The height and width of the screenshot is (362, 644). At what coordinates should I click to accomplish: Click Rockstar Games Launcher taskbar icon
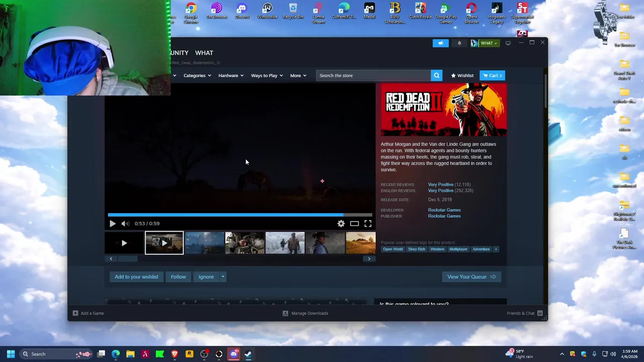(x=189, y=354)
